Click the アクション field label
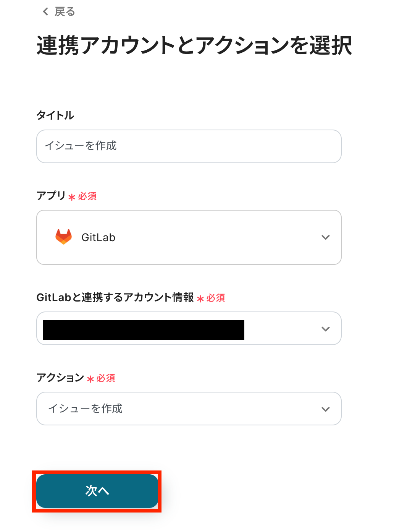 pos(60,378)
